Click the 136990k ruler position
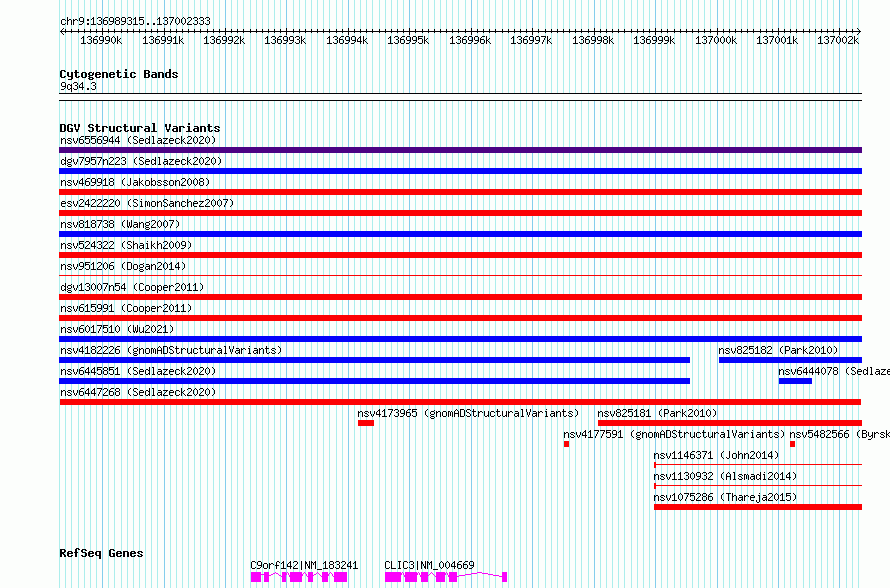890x588 pixels. tap(101, 40)
